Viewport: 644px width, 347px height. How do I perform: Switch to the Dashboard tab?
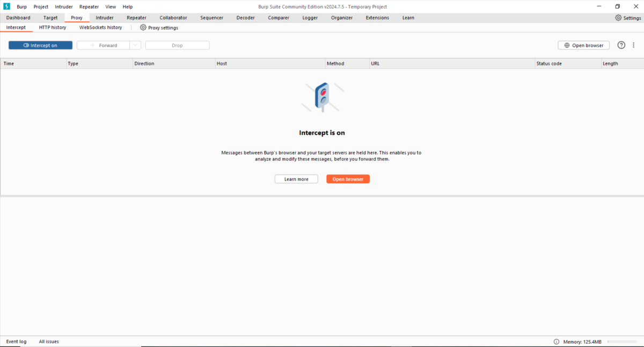[x=18, y=18]
